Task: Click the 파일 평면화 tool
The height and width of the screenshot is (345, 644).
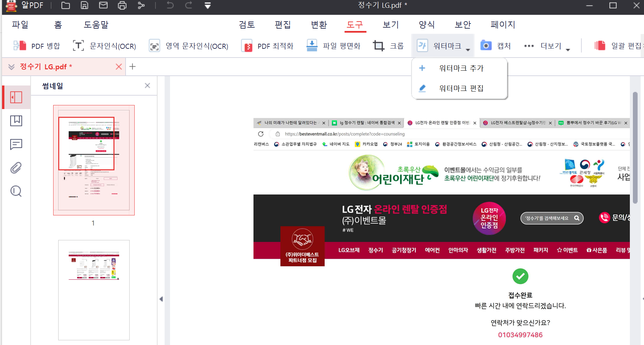Action: coord(333,46)
